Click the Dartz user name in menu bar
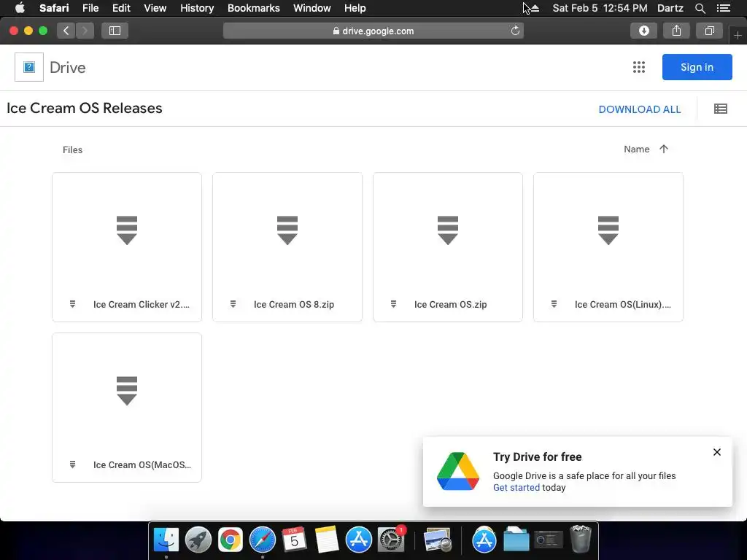This screenshot has width=747, height=560. coord(670,8)
